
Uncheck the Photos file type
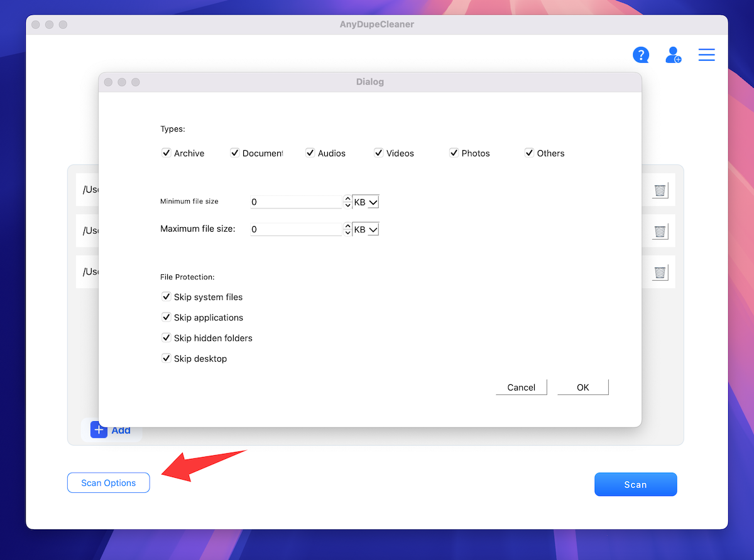coord(454,153)
